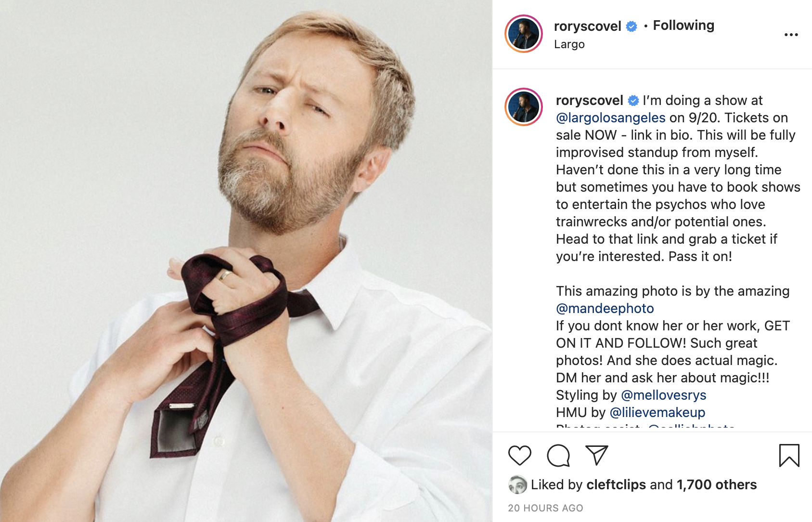Visit the @mandeephoto profile mention
Viewport: 812px width, 522px height.
coord(605,308)
